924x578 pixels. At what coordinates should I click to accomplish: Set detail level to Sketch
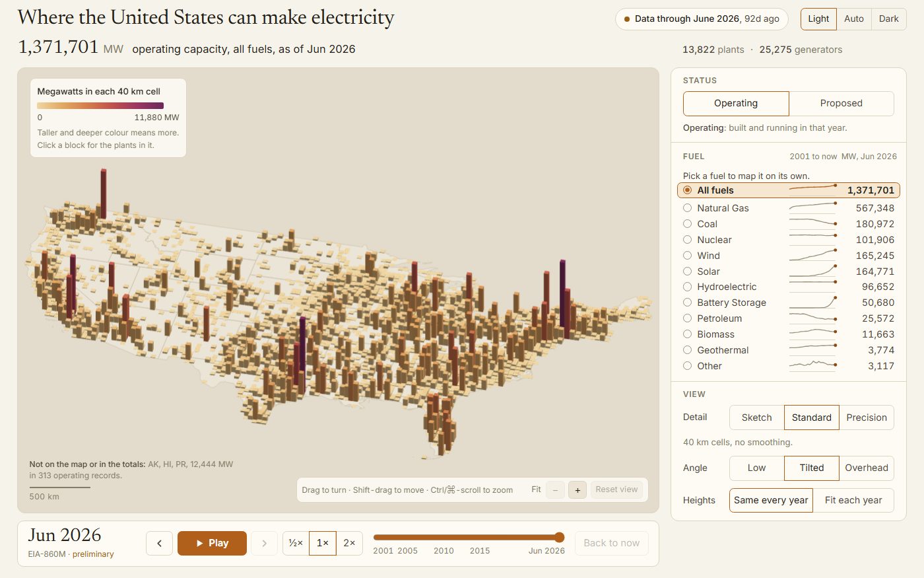[x=756, y=417]
